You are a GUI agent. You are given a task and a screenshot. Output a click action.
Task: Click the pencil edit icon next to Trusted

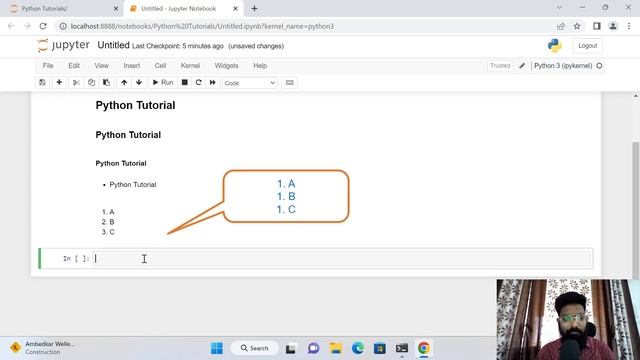click(x=522, y=66)
